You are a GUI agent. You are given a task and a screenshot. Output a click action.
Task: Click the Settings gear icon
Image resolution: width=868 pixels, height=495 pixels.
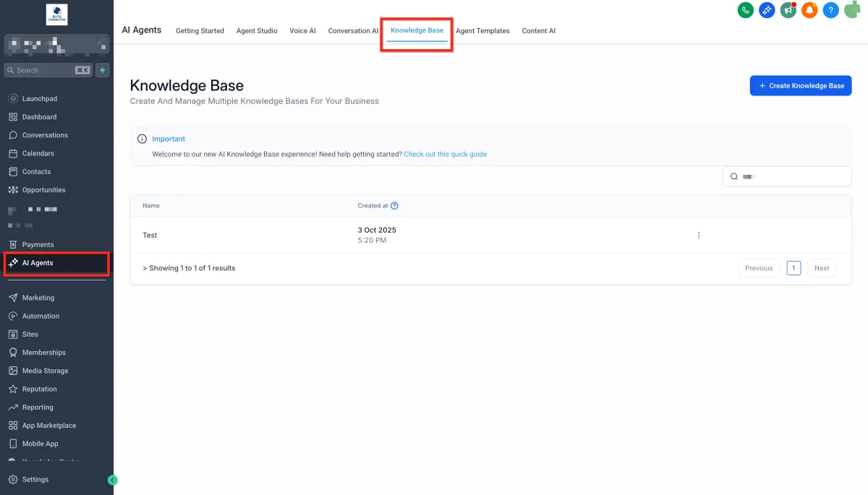(13, 479)
